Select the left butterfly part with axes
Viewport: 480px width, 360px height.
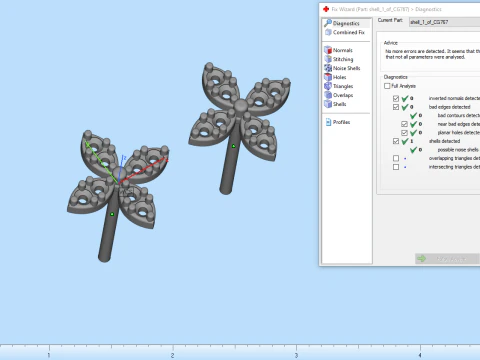click(x=117, y=196)
